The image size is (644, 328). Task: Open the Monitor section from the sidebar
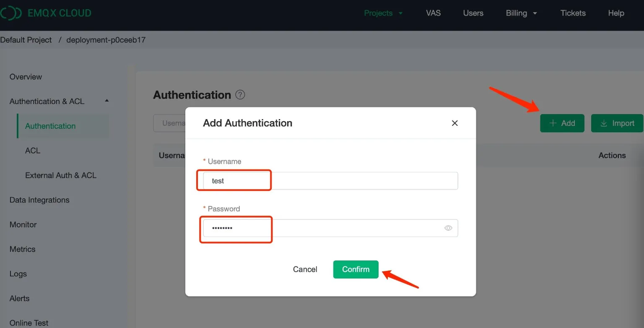tap(23, 224)
